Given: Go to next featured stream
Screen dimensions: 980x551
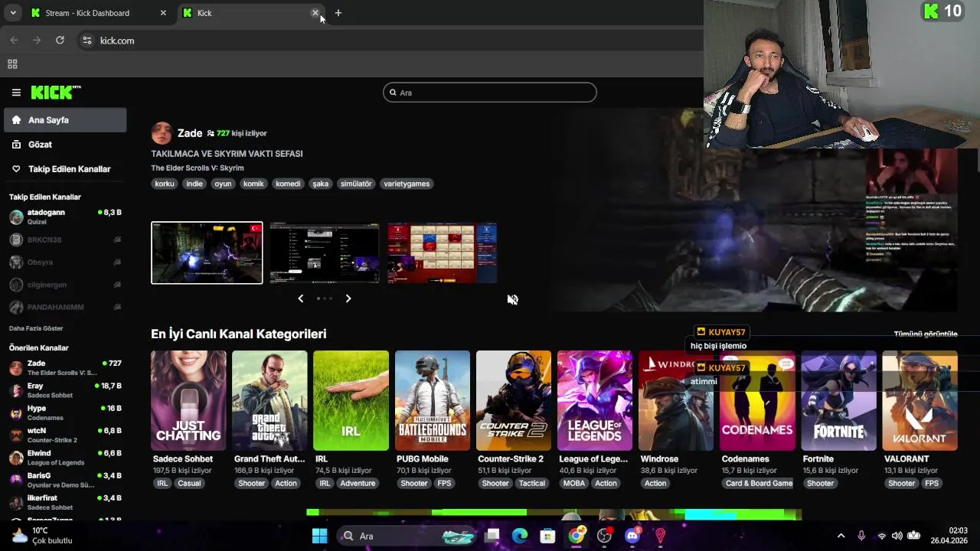Looking at the screenshot, I should (x=348, y=298).
